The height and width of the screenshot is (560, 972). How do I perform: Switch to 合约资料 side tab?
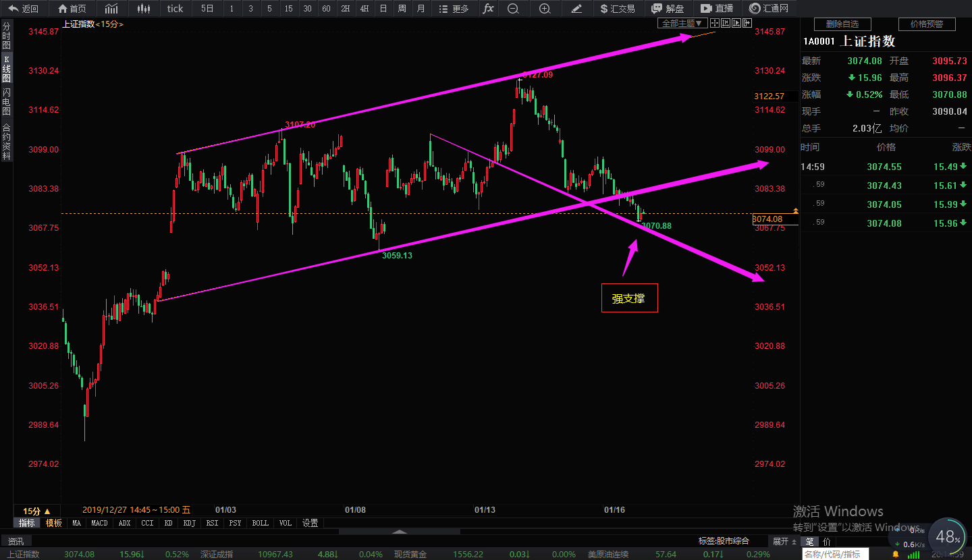7,141
